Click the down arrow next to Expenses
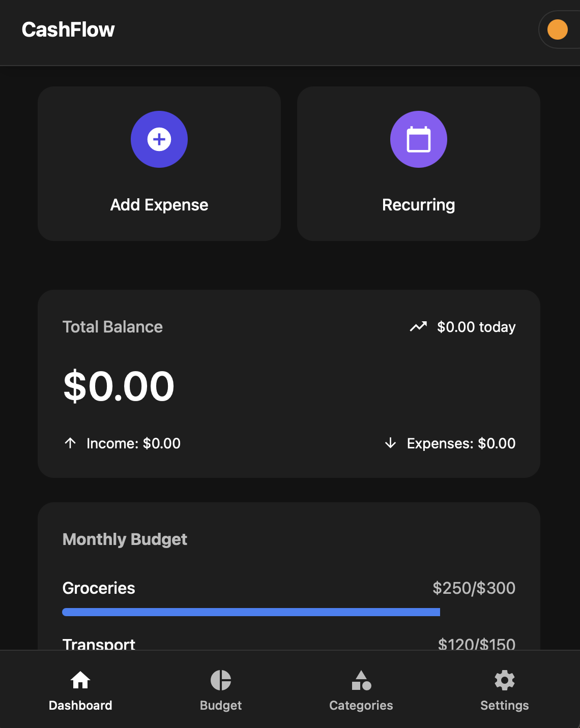Screen dimensions: 580x728 (390, 443)
